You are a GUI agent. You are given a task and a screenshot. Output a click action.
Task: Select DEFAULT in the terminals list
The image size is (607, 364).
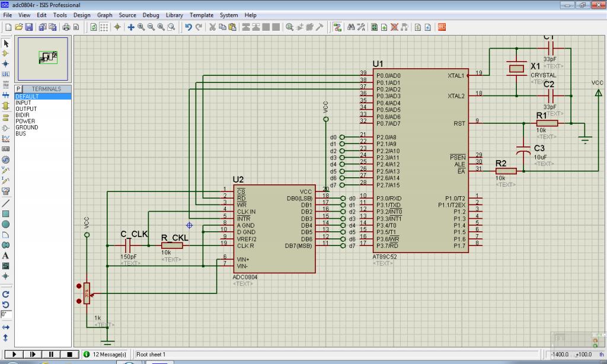(x=43, y=97)
